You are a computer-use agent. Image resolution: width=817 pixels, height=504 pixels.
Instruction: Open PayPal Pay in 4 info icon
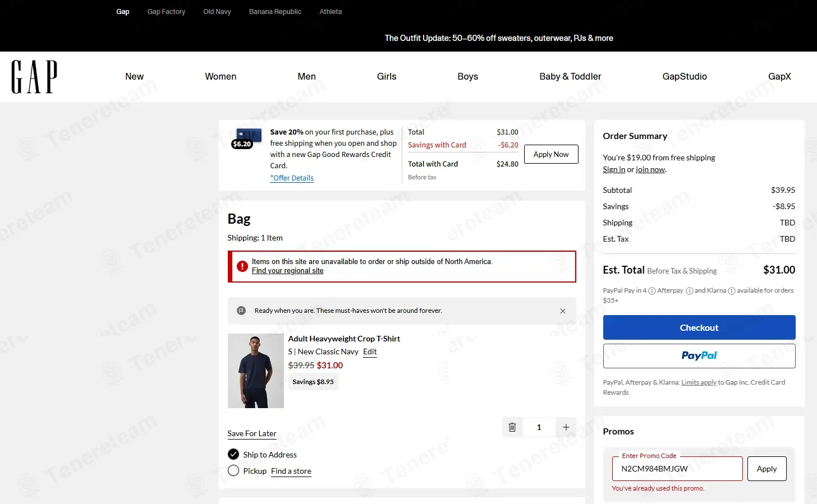click(651, 291)
